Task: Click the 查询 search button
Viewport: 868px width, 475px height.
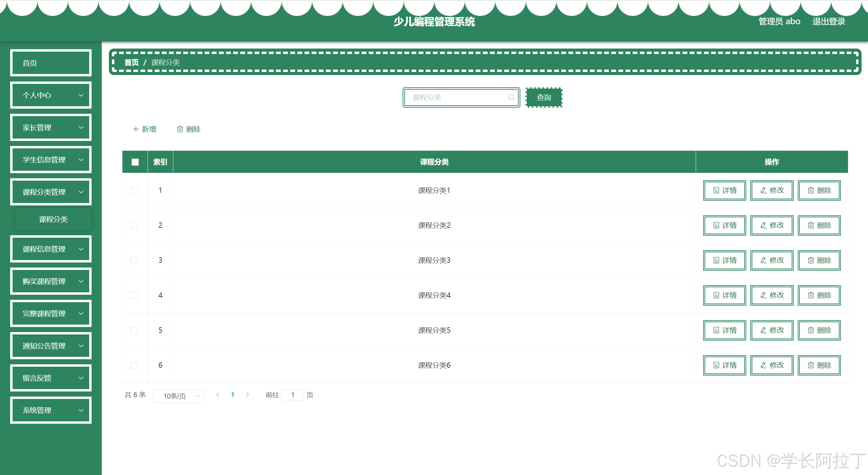Action: [x=543, y=97]
